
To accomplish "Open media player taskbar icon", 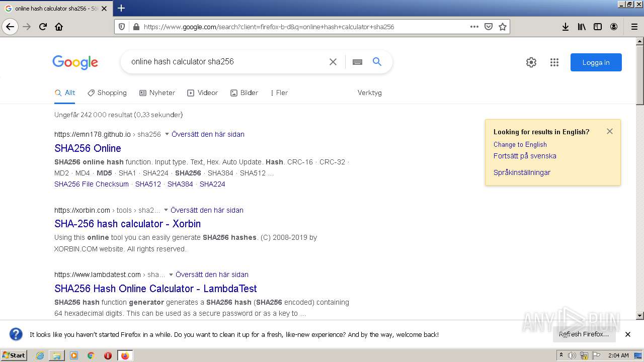I will point(74,355).
